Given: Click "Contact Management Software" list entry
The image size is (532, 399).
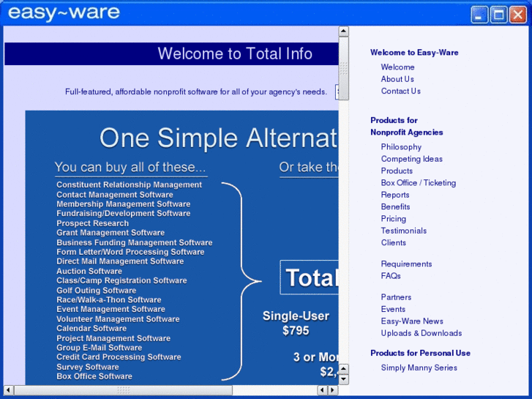Looking at the screenshot, I should click(x=115, y=195).
